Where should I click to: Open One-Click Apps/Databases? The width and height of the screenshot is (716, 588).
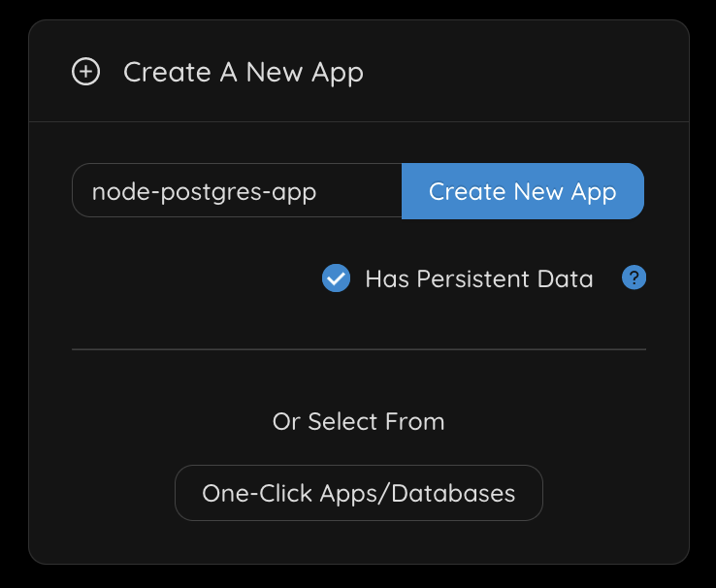click(x=358, y=493)
